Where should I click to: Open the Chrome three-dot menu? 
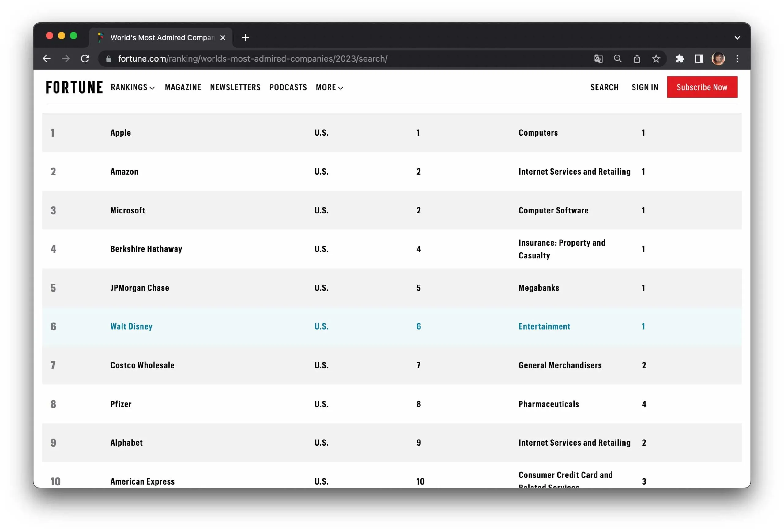point(737,59)
